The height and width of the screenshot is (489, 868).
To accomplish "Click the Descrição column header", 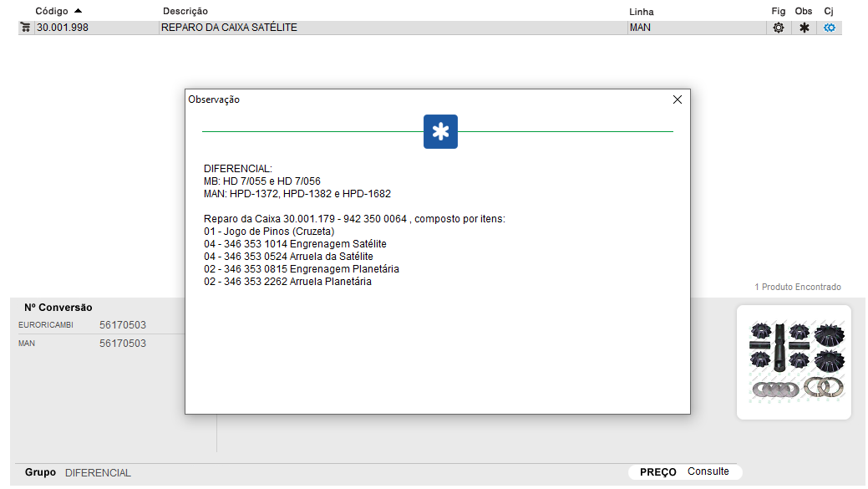I will coord(185,12).
